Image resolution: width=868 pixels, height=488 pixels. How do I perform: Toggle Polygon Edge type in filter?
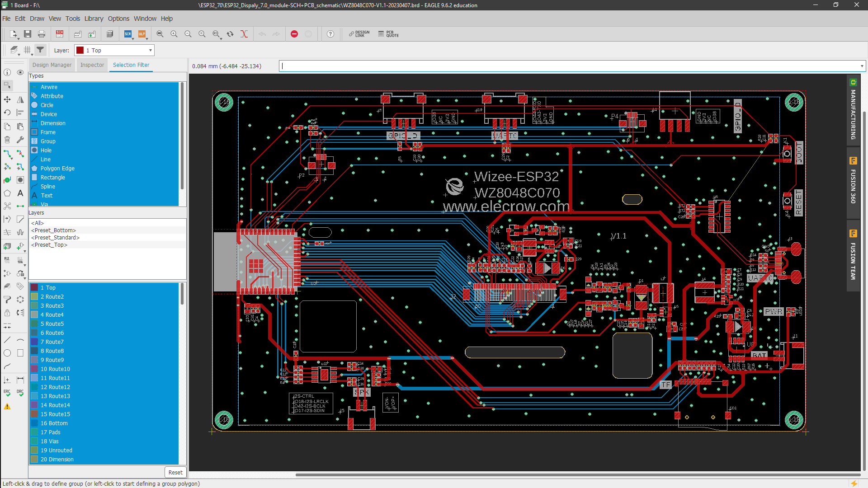tap(104, 169)
